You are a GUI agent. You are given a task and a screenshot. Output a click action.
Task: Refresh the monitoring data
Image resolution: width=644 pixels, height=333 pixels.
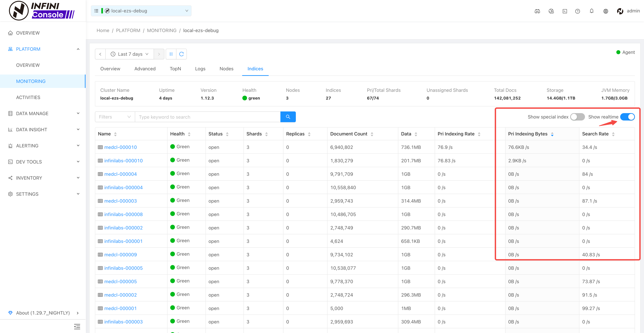(x=181, y=54)
